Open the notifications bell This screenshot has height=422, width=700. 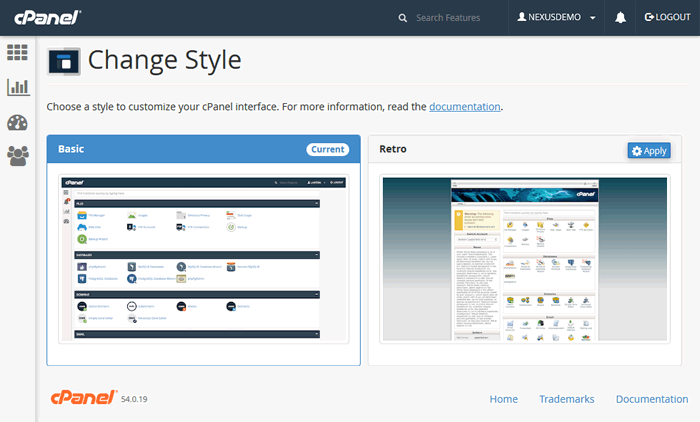tap(620, 18)
